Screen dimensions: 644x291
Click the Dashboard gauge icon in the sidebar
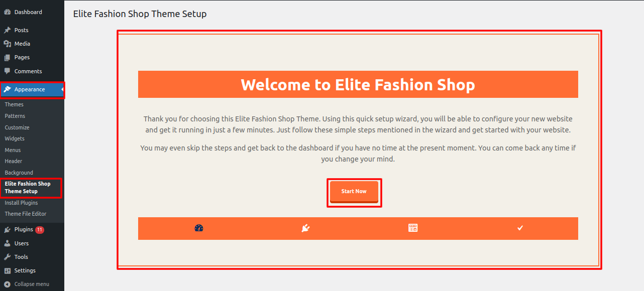click(7, 12)
